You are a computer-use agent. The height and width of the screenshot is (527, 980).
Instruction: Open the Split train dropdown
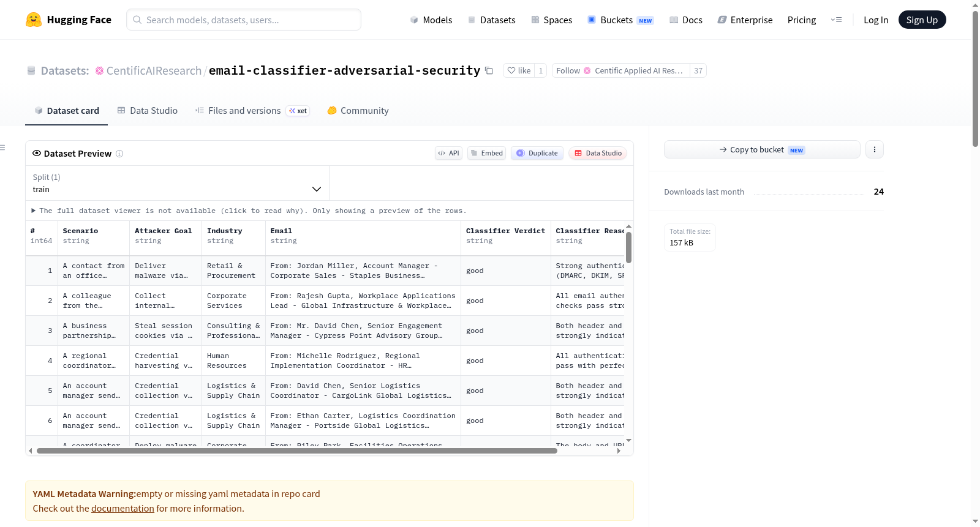[x=177, y=183]
